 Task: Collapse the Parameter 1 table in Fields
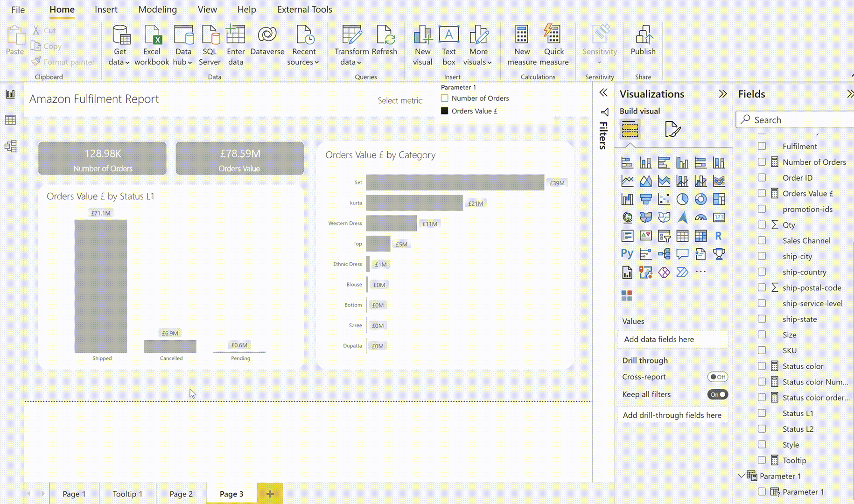pyautogui.click(x=741, y=476)
